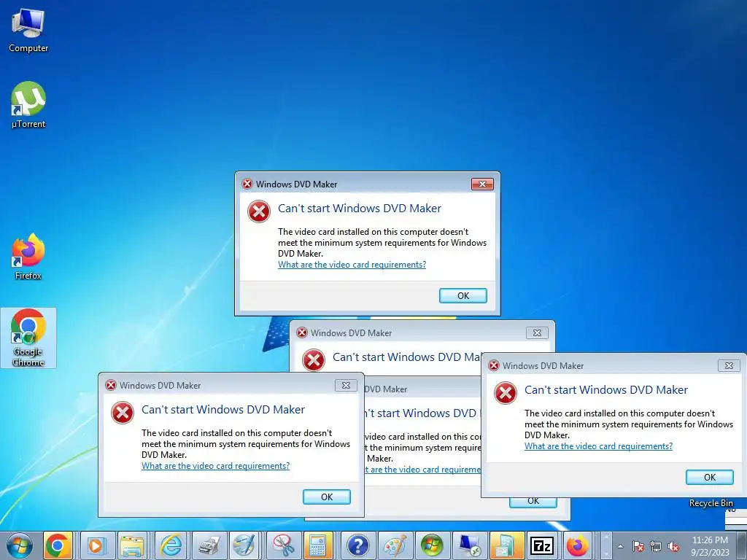The height and width of the screenshot is (560, 747).
Task: Close the left Windows DVD Maker dialog
Action: pos(346,385)
